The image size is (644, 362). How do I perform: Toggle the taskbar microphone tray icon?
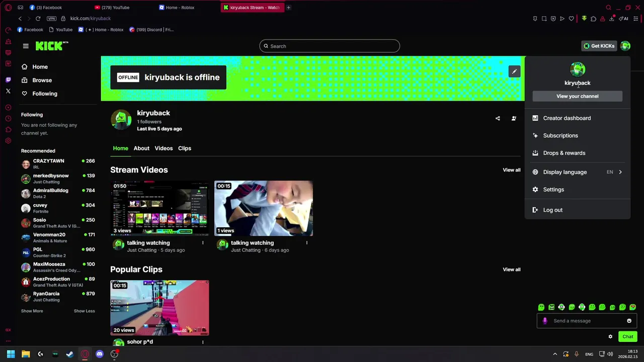(576, 354)
